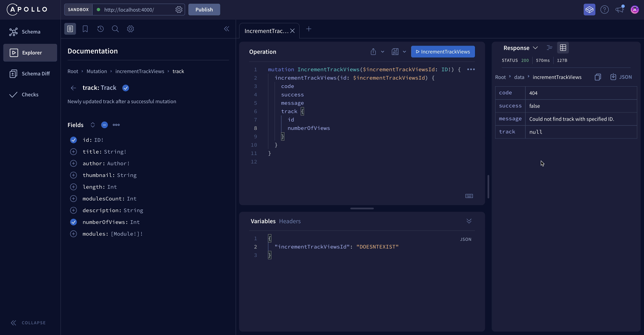Viewport: 644px width, 335px height.
Task: Click the editor/variables horizontal resize handle
Action: tap(362, 209)
